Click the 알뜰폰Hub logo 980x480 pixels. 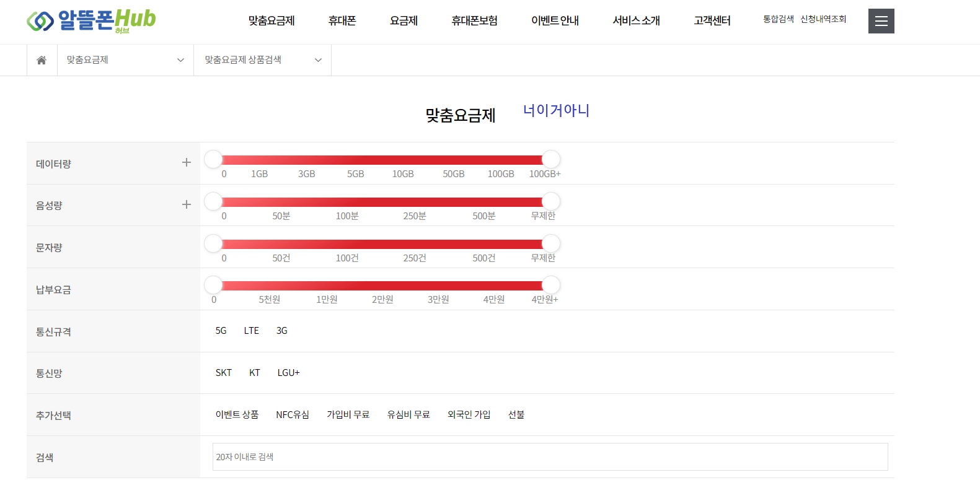[x=91, y=21]
